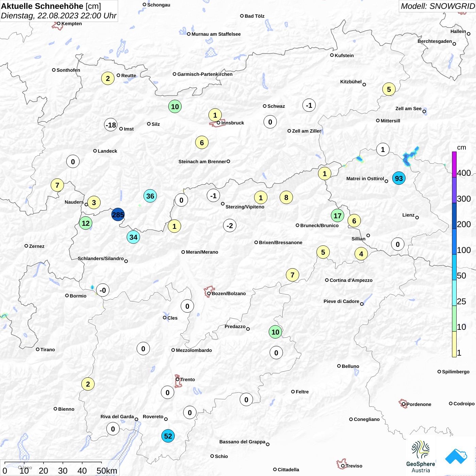Click the Zell am See label
This screenshot has height=476, width=476.
pos(408,108)
